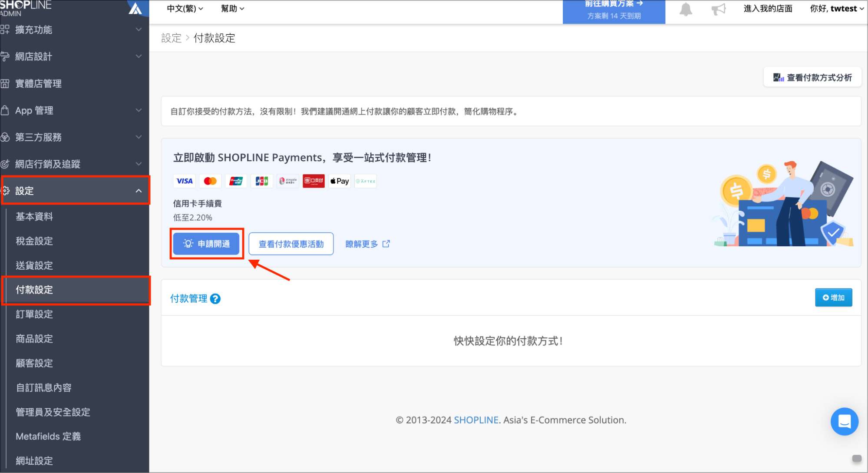Screen dimensions: 868x473
Task: Open 顧客設定 in sidebar
Action: pos(34,363)
